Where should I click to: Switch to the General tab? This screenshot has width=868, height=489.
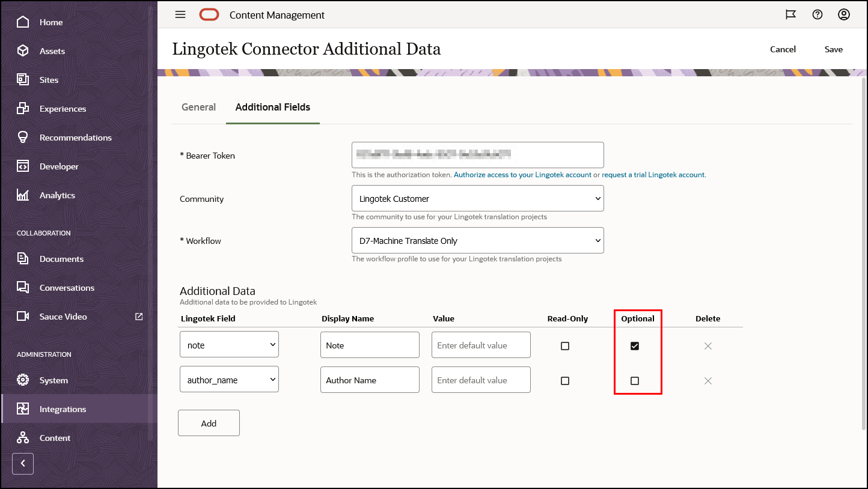pyautogui.click(x=198, y=107)
